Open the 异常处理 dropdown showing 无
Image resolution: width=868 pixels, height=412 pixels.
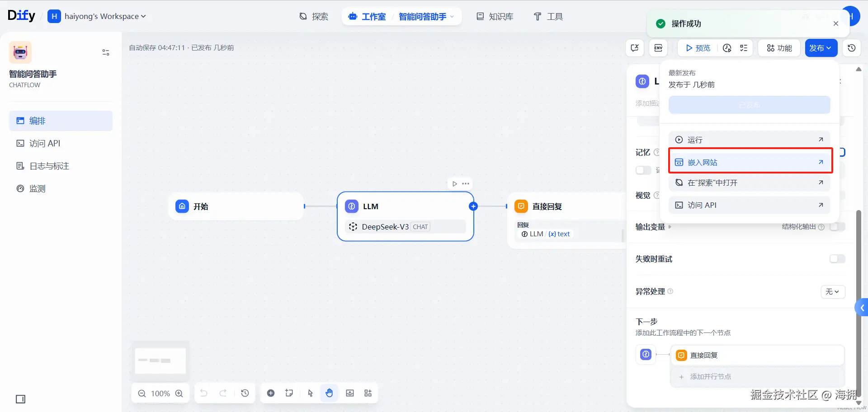[832, 291]
